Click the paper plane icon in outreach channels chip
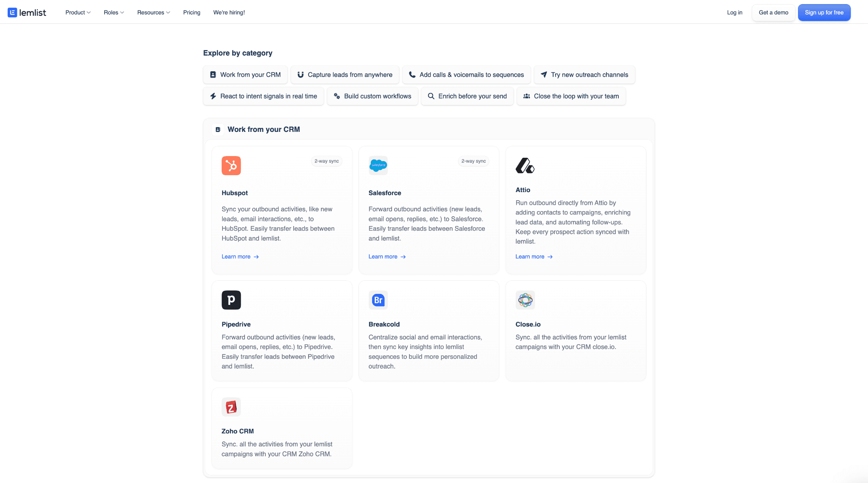The height and width of the screenshot is (483, 868). tap(544, 75)
